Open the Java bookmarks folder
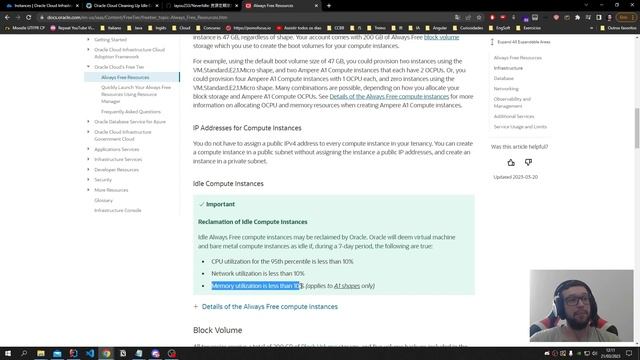Viewport: 640px width, 360px height. (x=135, y=28)
